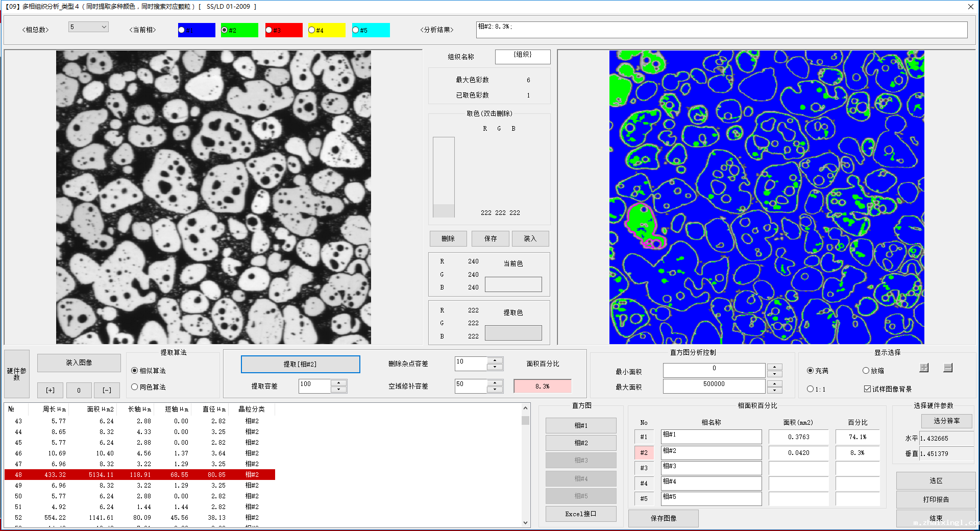
Task: Click the 相#1 histogram button
Action: [581, 425]
